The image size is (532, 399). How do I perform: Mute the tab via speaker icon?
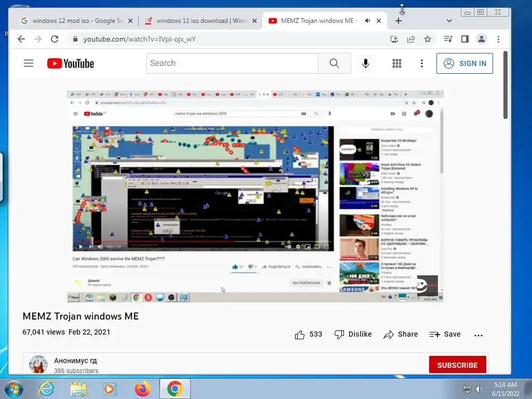pyautogui.click(x=367, y=21)
